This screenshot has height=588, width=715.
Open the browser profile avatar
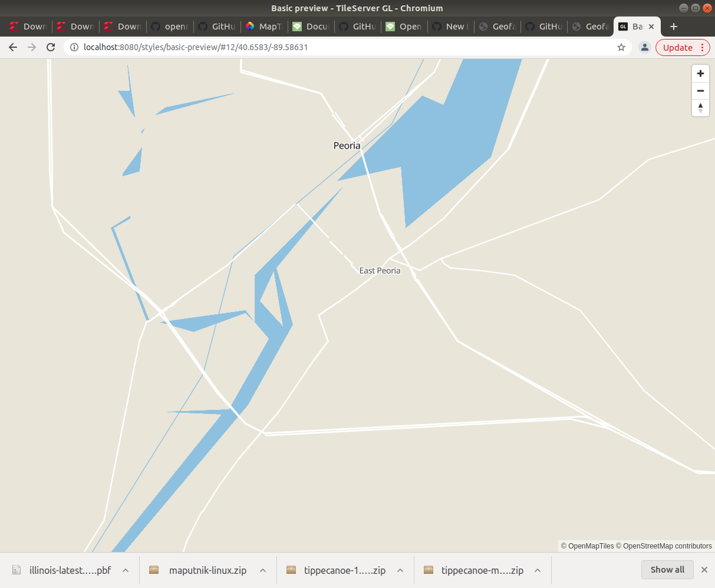[645, 47]
